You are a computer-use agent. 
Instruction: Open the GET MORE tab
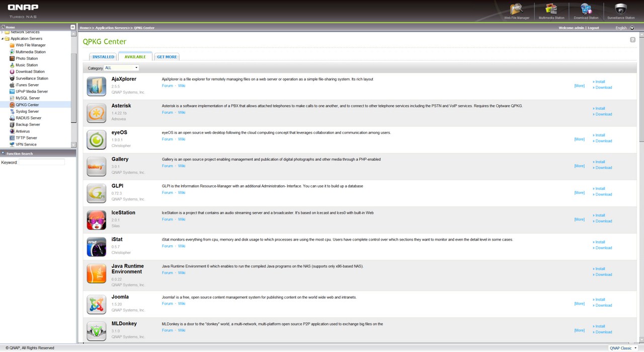[167, 57]
